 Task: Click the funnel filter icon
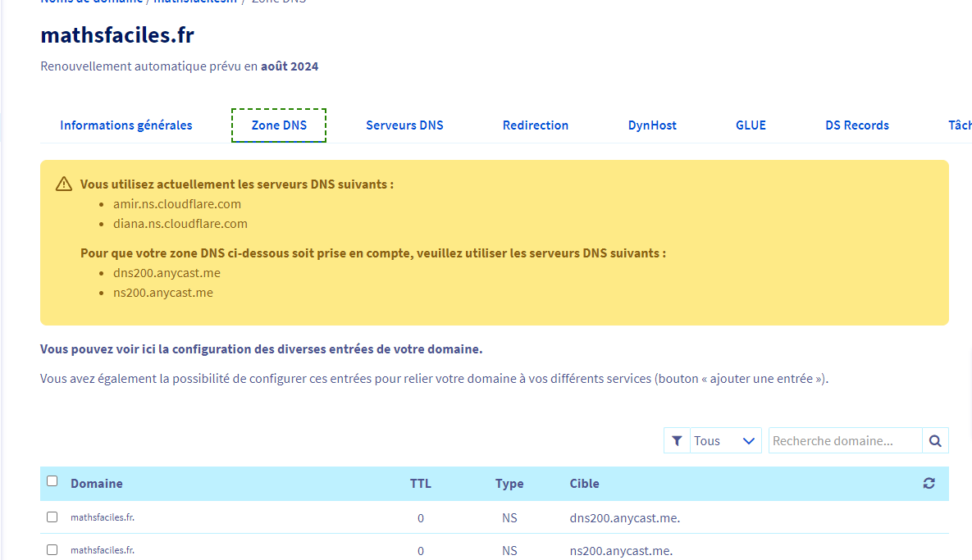(x=677, y=441)
